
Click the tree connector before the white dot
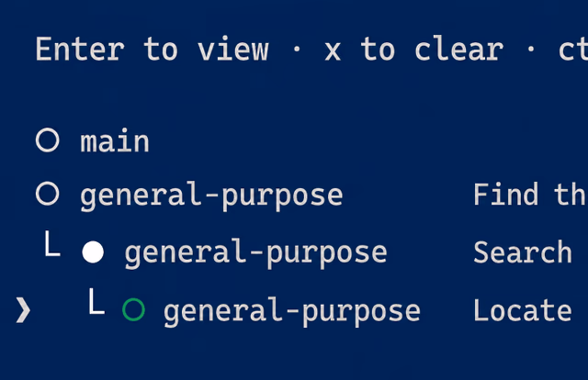tap(52, 244)
